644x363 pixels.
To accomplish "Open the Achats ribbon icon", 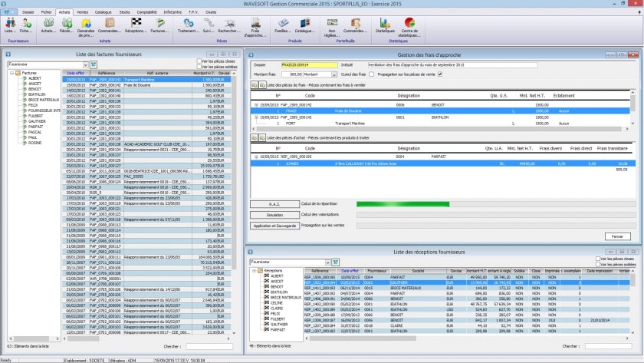I will coord(48,26).
